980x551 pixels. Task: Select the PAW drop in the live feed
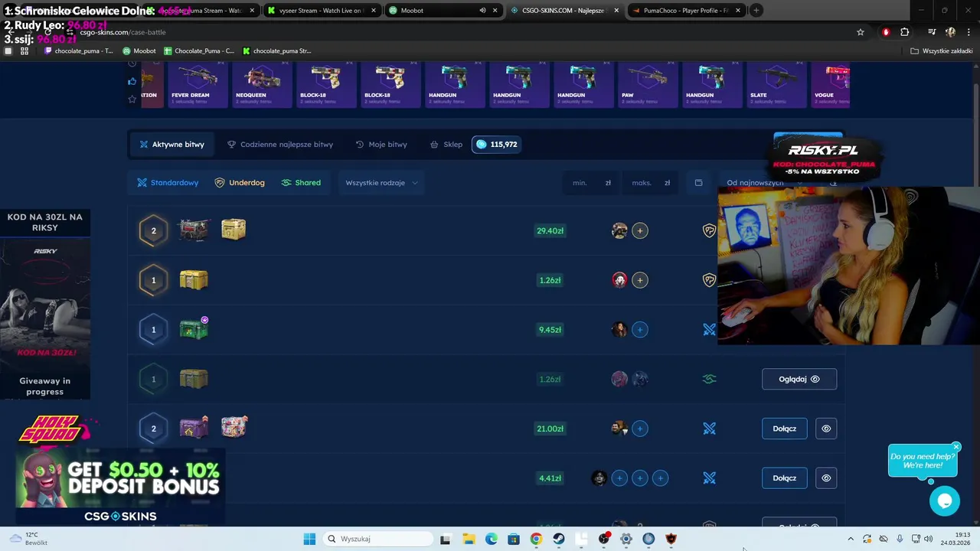[x=647, y=84]
